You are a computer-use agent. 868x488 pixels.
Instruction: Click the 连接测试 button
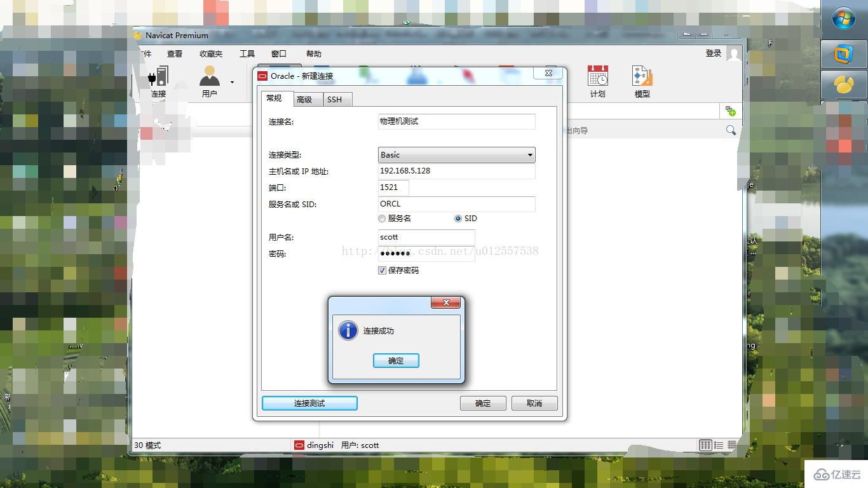coord(309,403)
